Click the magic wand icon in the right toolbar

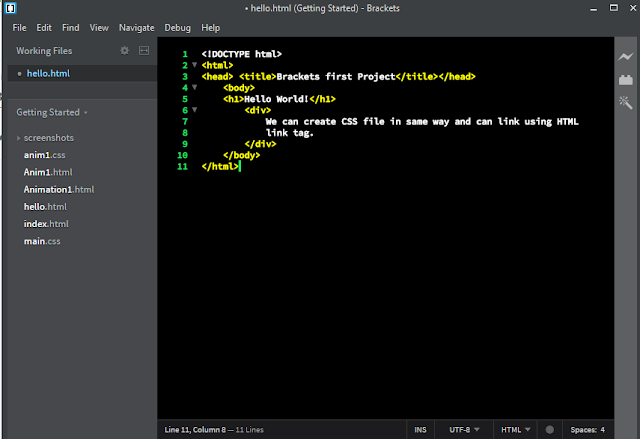pyautogui.click(x=625, y=102)
